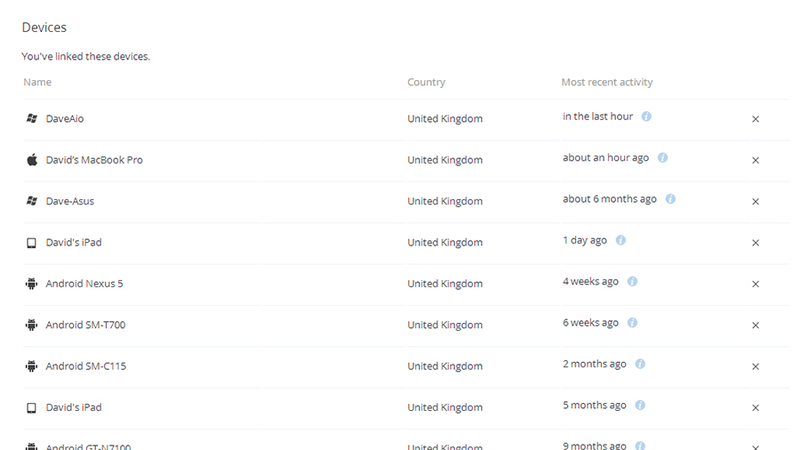This screenshot has height=450, width=800.
Task: Show info for "about 6 months ago" activity
Action: (x=670, y=199)
